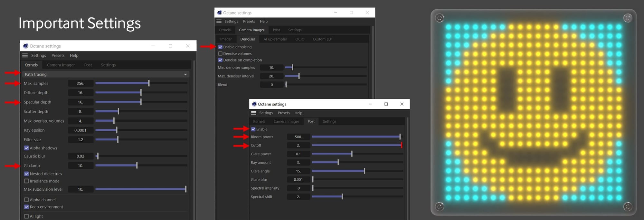Click Octane logo icon in Post window title
This screenshot has height=220, width=644.
coord(254,104)
